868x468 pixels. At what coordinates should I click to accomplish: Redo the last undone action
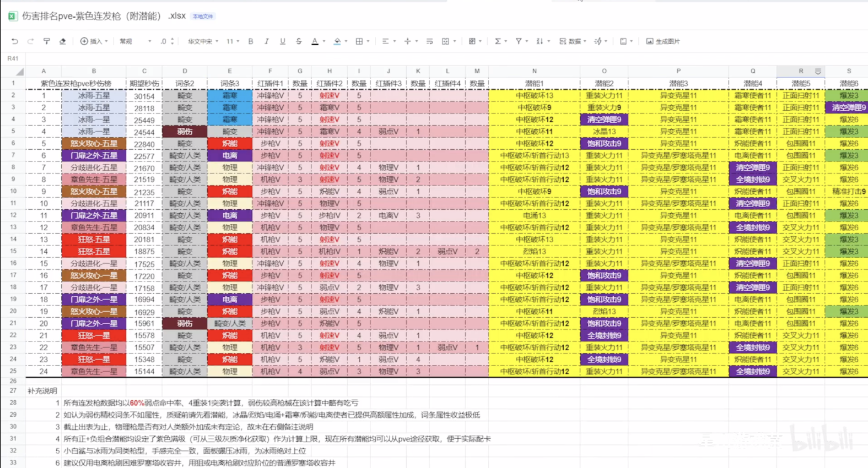30,41
